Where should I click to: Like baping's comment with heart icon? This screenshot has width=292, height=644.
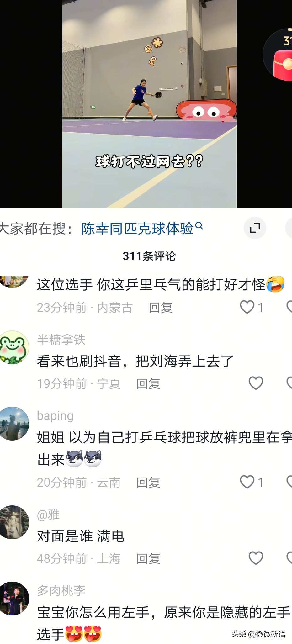pyautogui.click(x=247, y=482)
